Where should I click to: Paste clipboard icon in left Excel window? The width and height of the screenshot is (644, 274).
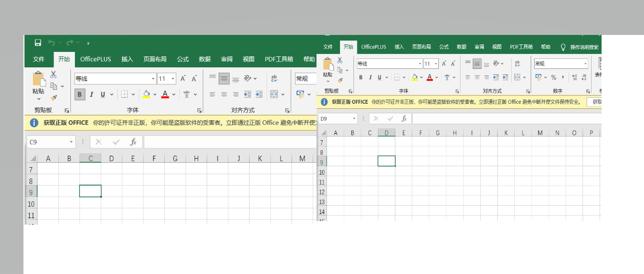[x=38, y=79]
